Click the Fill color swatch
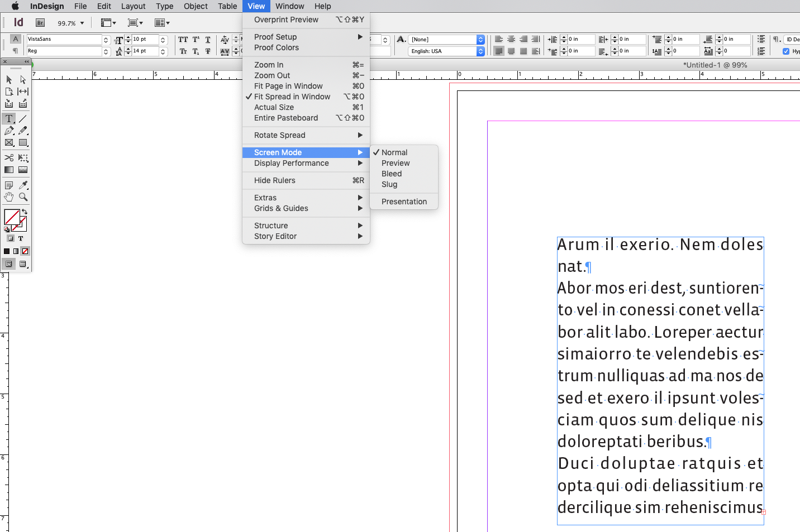The width and height of the screenshot is (800, 532). click(x=12, y=218)
